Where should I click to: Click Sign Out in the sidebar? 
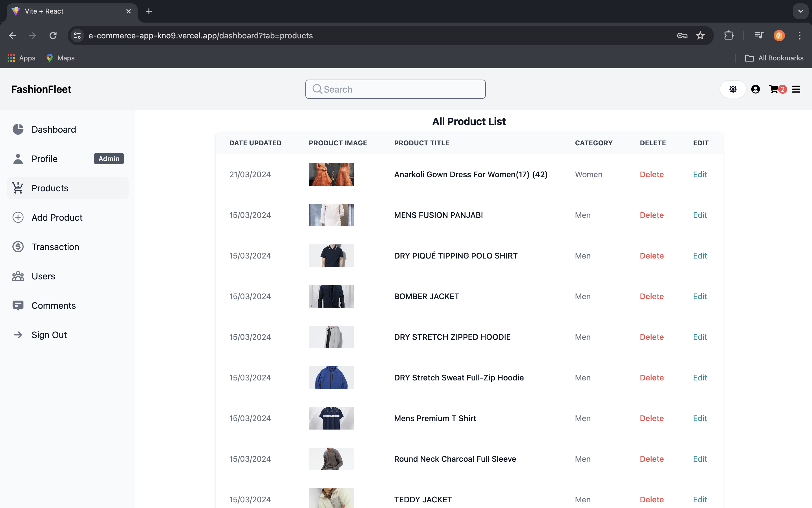67,335
